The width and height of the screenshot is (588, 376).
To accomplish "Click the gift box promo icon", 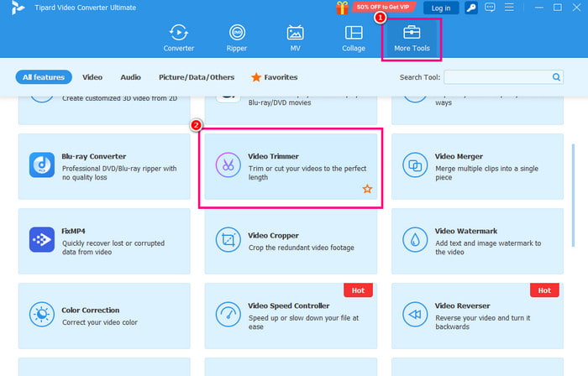I will [342, 8].
